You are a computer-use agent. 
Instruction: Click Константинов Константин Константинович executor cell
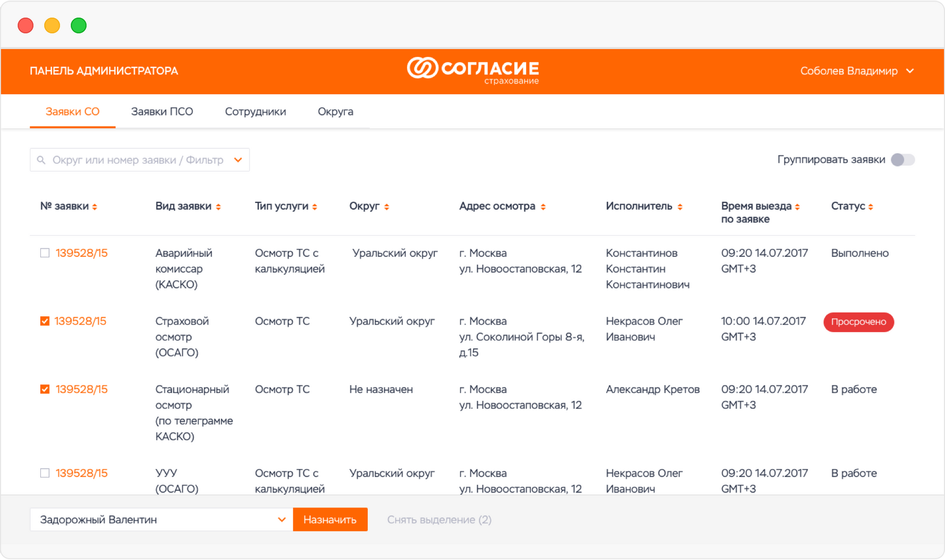pyautogui.click(x=648, y=269)
